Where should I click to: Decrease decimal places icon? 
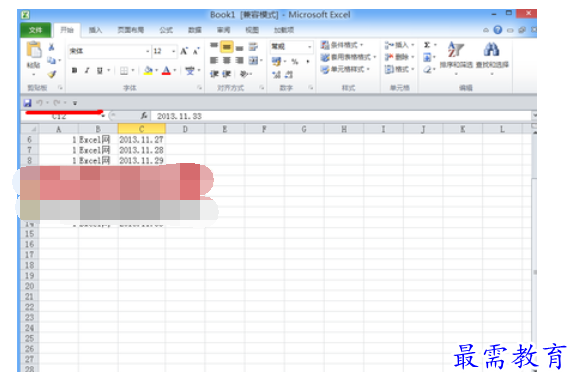pos(289,75)
